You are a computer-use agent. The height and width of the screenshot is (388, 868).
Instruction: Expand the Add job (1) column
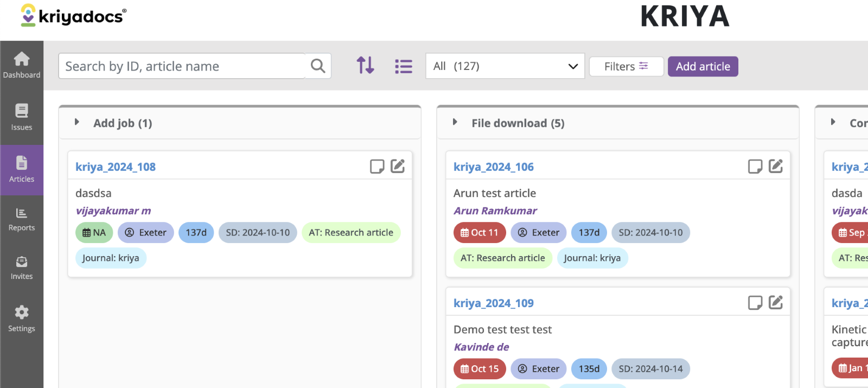[x=77, y=123]
